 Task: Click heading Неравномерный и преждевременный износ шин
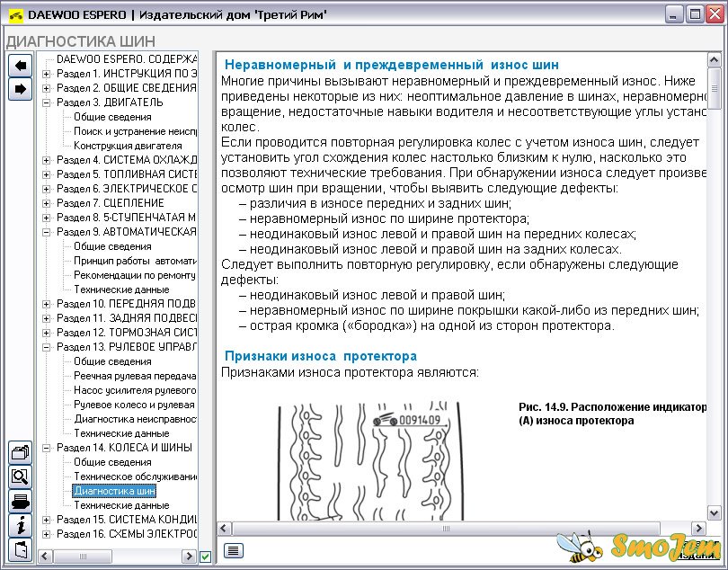point(391,65)
